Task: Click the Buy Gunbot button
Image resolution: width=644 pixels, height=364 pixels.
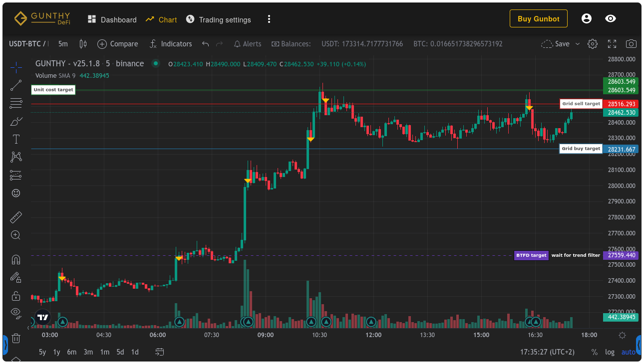Action: tap(539, 19)
